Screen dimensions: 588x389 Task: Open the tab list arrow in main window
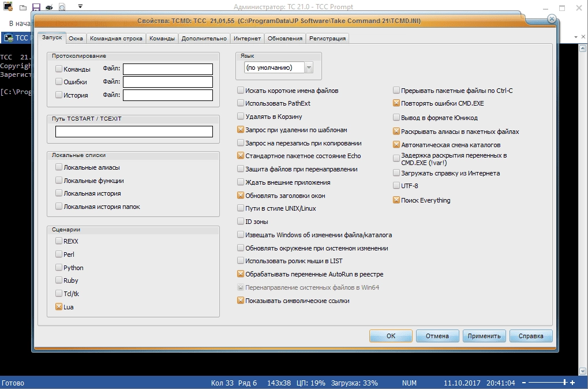[576, 37]
